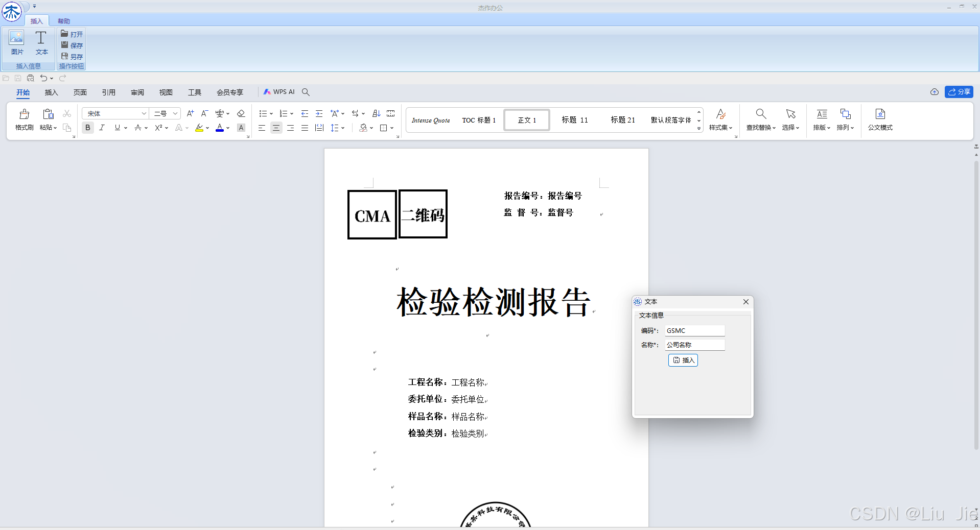Image resolution: width=980 pixels, height=530 pixels.
Task: Switch to the 开始 tab
Action: [x=23, y=92]
